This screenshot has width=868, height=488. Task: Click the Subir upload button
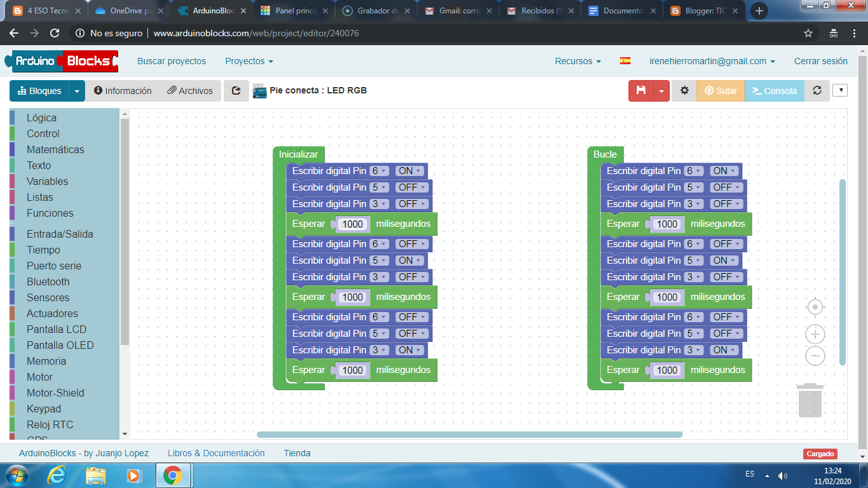[x=721, y=91]
